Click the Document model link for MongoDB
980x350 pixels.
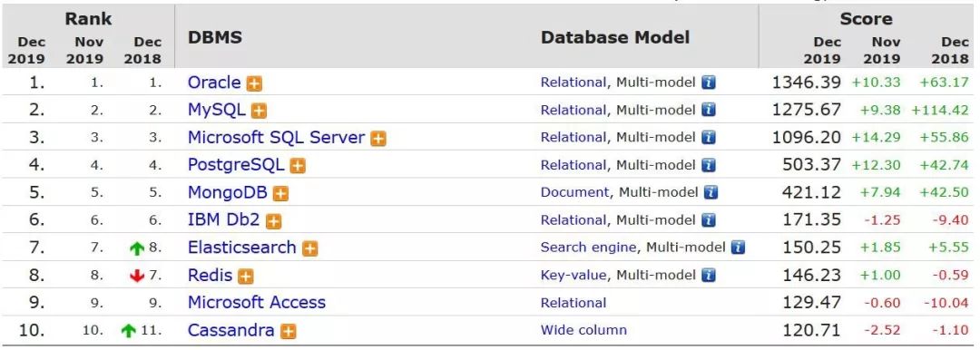574,192
